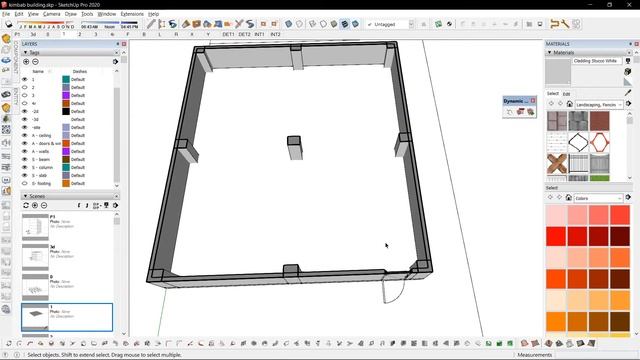Click the wrench extension icon
Screen dimensions: 640x360
pos(565,24)
